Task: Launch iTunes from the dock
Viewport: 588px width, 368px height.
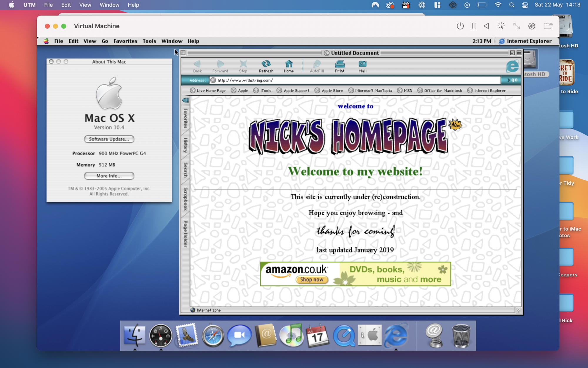Action: point(291,335)
